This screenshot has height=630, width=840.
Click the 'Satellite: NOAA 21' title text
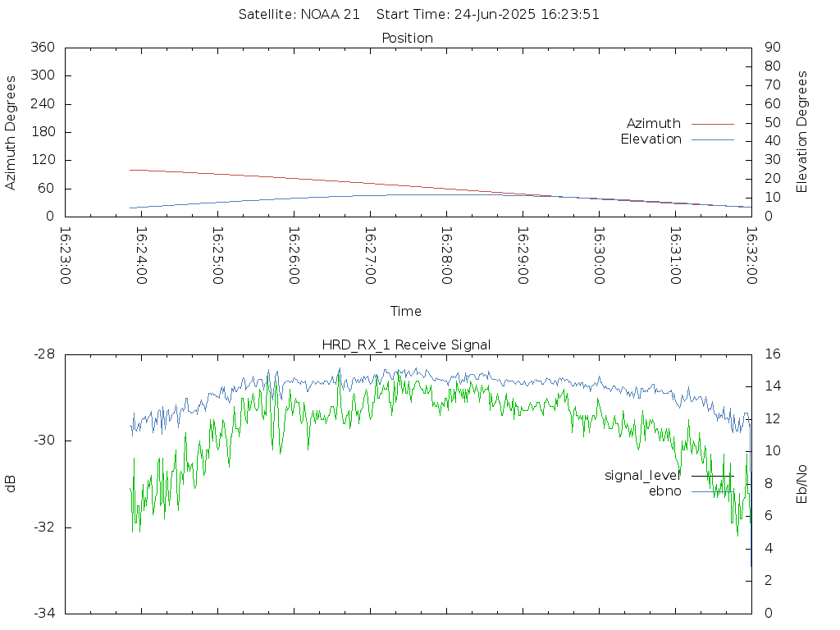[x=299, y=15]
